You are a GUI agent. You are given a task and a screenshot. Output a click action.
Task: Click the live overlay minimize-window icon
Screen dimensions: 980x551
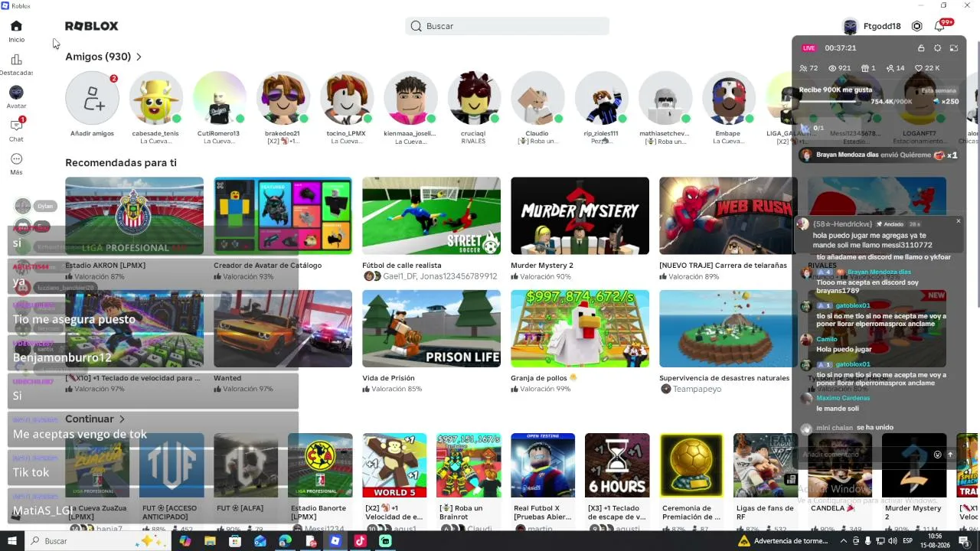pyautogui.click(x=954, y=48)
